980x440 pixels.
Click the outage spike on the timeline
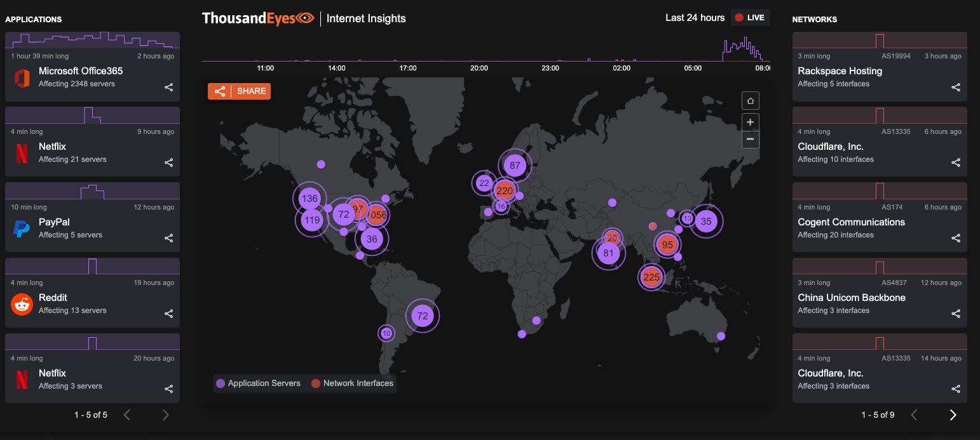pyautogui.click(x=742, y=50)
